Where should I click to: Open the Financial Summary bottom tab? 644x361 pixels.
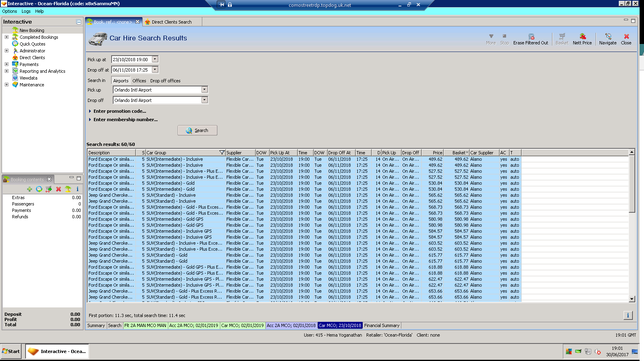pos(382,325)
